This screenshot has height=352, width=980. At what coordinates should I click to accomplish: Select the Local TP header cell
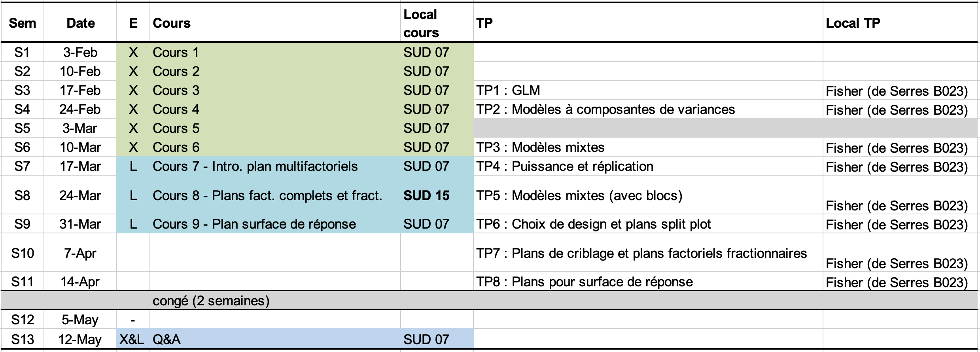click(853, 23)
